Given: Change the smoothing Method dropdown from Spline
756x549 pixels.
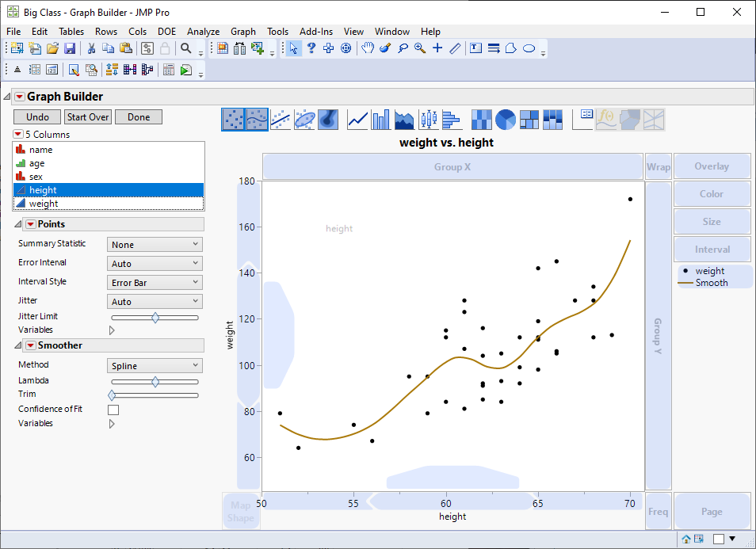Looking at the screenshot, I should (x=155, y=364).
